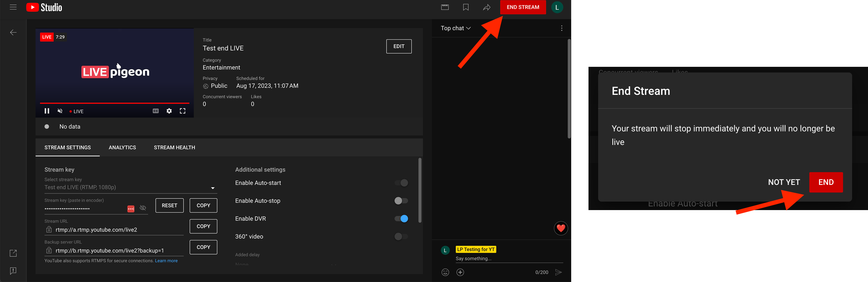
Task: Toggle the 360° video switch
Action: 401,236
